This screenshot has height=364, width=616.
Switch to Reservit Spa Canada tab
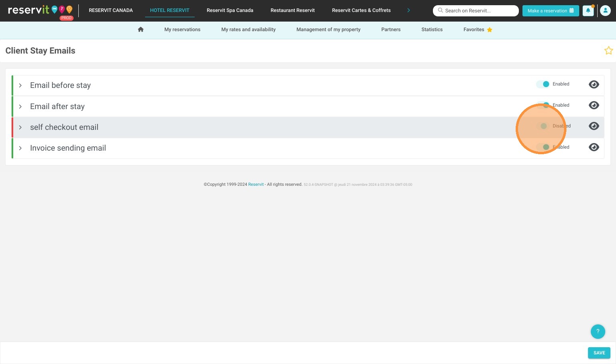230,10
